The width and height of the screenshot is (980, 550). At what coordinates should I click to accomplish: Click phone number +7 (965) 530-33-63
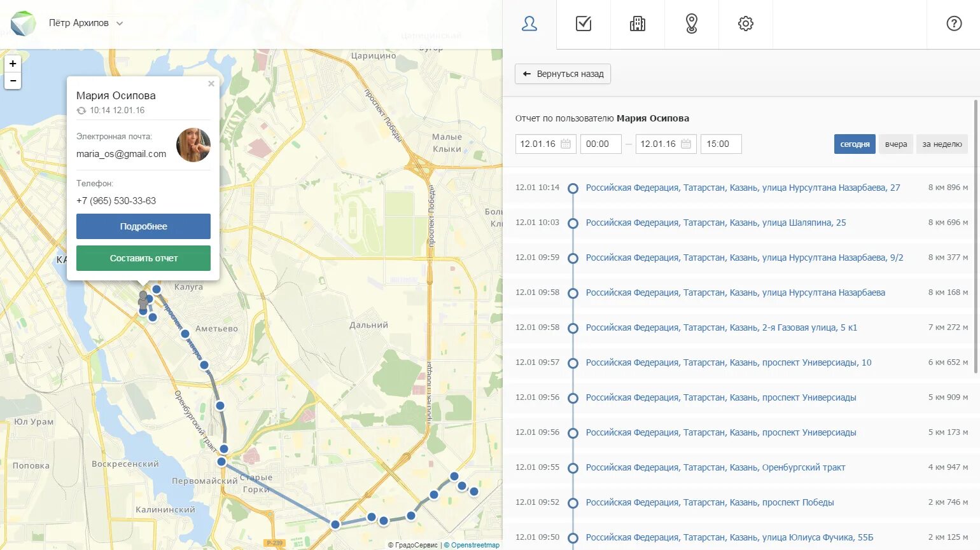coord(116,201)
